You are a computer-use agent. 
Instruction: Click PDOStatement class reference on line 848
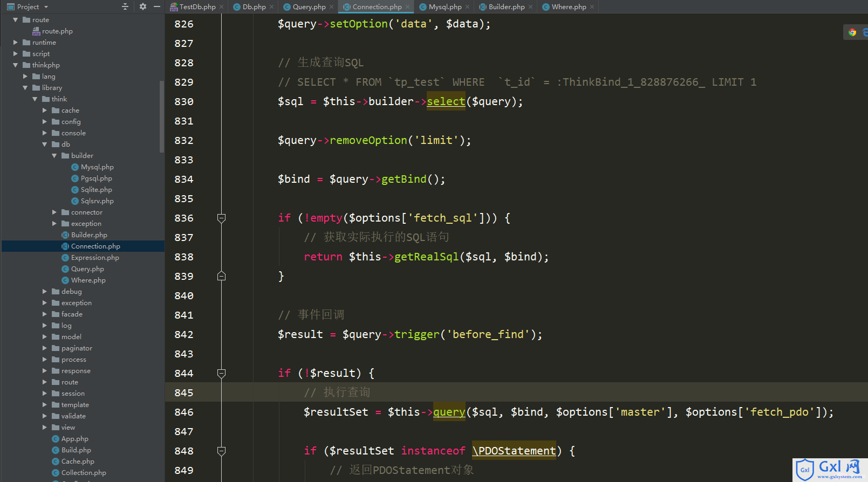coord(514,451)
